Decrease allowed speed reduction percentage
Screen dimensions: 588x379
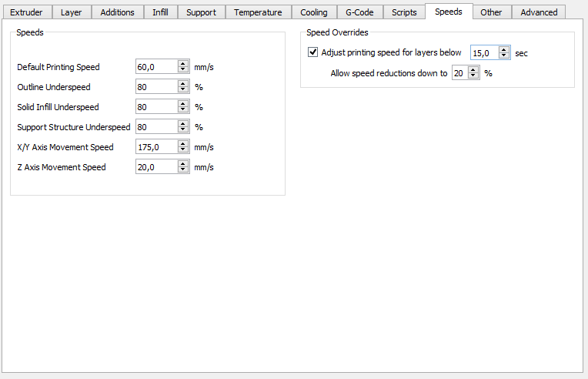(473, 75)
